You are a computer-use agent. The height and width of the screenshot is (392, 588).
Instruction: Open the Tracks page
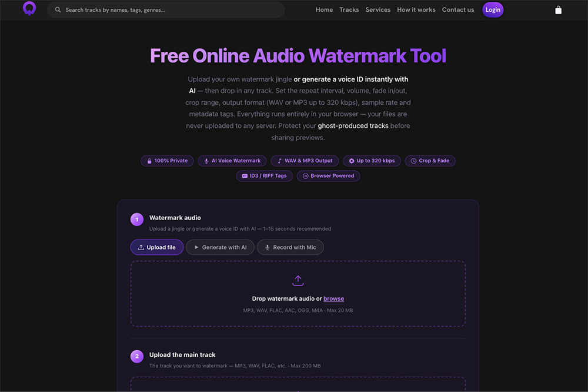[x=349, y=9]
